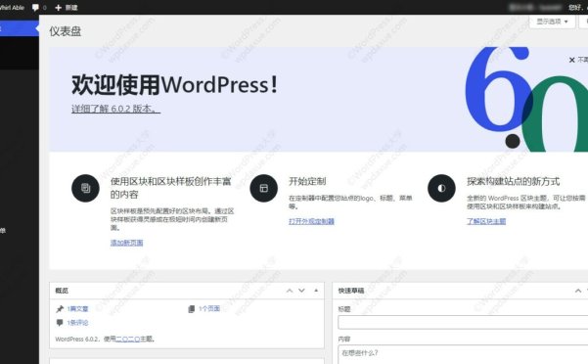Open the 详细了解 6.0.2 版本 link
This screenshot has height=364, width=588.
[x=115, y=109]
